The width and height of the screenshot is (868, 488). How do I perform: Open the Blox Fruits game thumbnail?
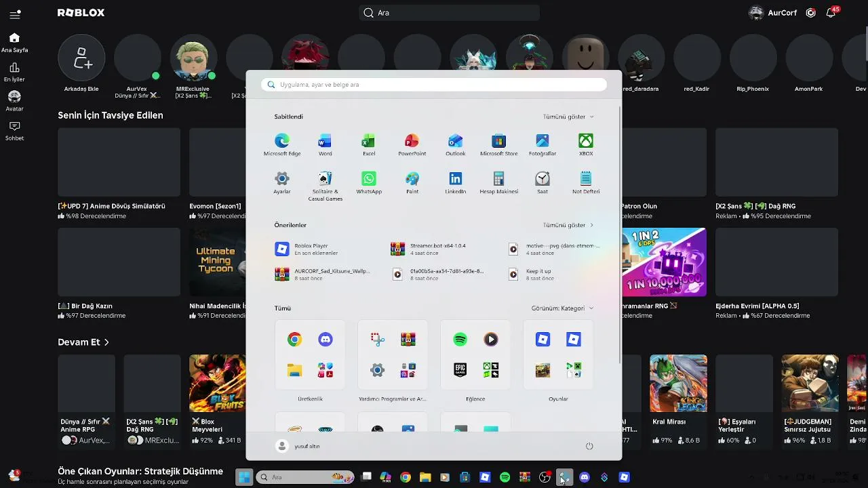[217, 384]
